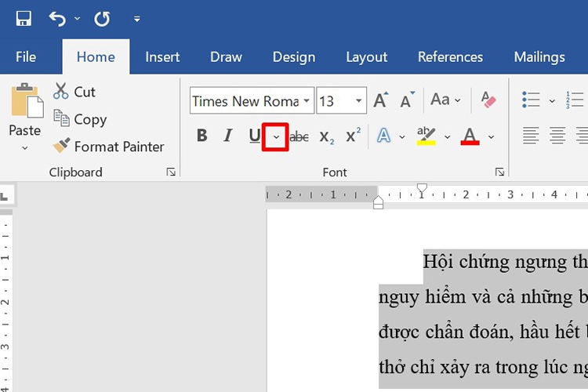Switch to the Layout tab

[366, 57]
